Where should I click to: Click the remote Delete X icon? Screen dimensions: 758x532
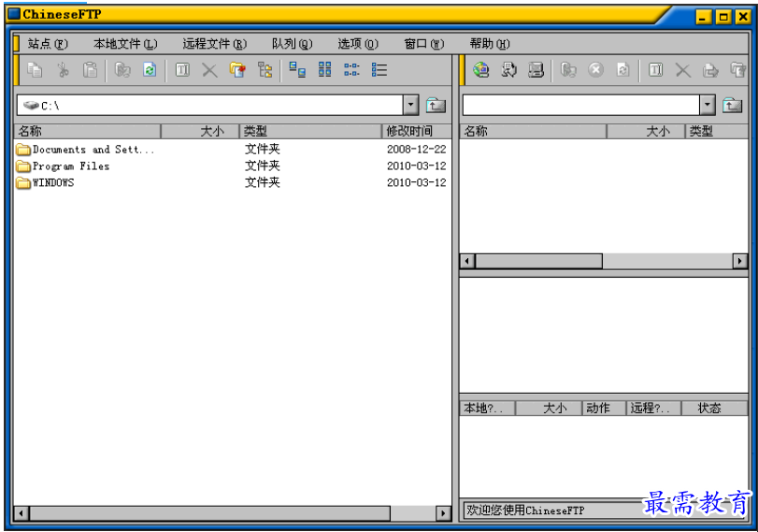point(682,70)
